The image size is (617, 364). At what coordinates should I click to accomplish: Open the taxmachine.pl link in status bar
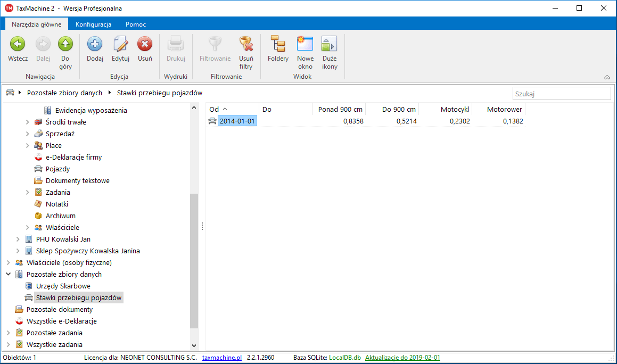pos(222,358)
